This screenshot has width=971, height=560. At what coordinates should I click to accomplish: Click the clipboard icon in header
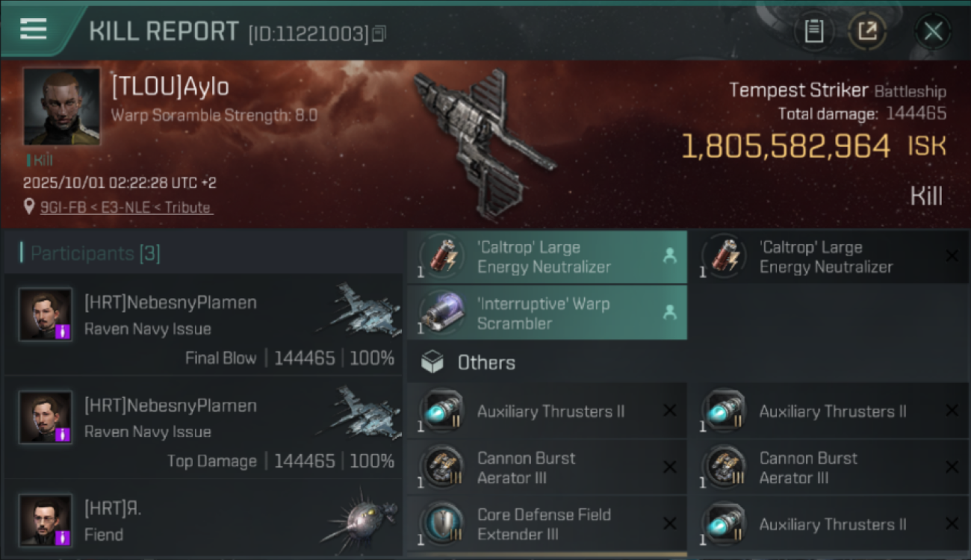pyautogui.click(x=813, y=31)
